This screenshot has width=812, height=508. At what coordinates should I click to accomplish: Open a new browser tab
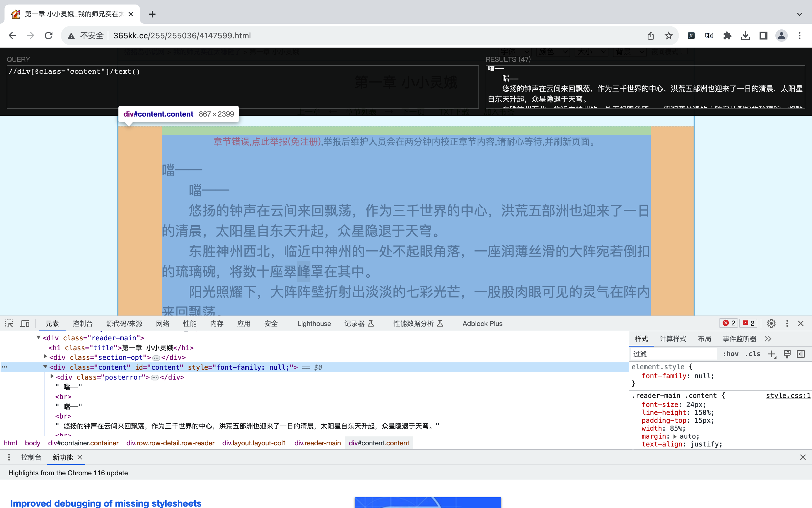tap(152, 14)
